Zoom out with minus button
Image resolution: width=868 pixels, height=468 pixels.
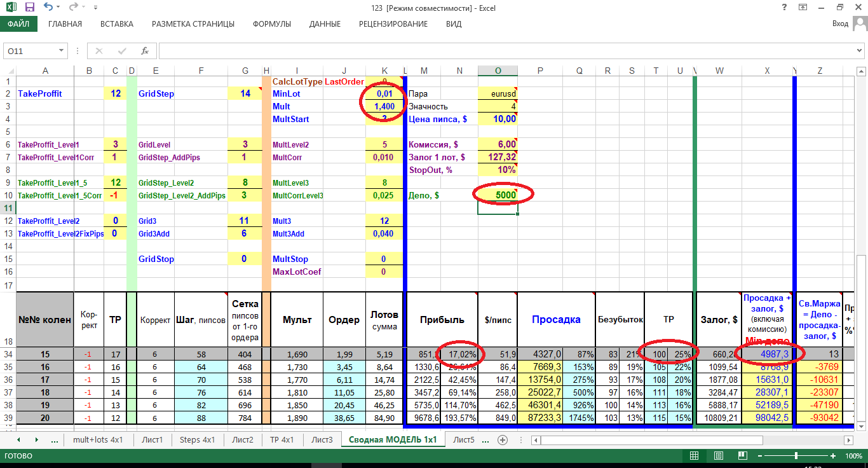point(761,456)
